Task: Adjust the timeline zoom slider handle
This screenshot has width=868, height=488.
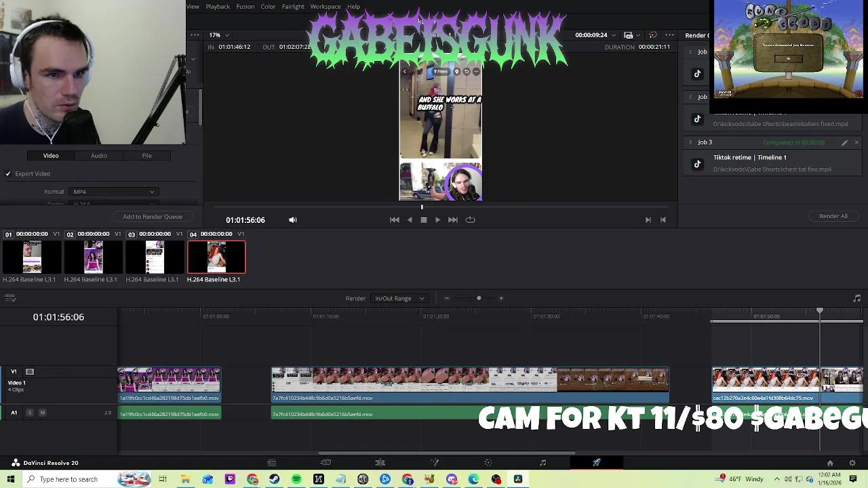Action: (x=479, y=298)
